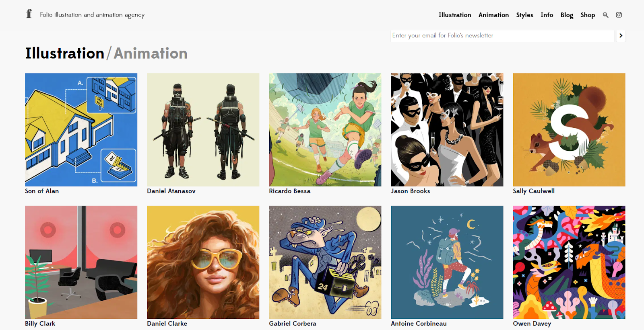Select the Jason Brooks masquerade thumbnail
The height and width of the screenshot is (330, 644).
point(447,129)
